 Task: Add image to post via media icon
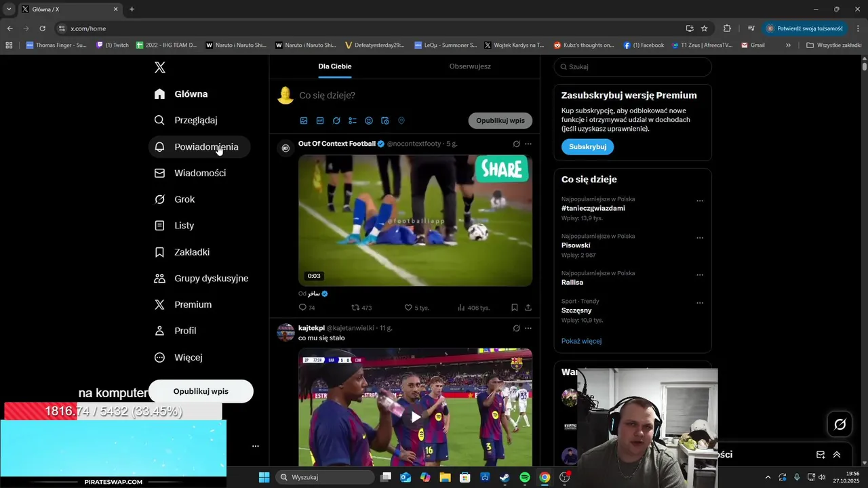point(304,121)
